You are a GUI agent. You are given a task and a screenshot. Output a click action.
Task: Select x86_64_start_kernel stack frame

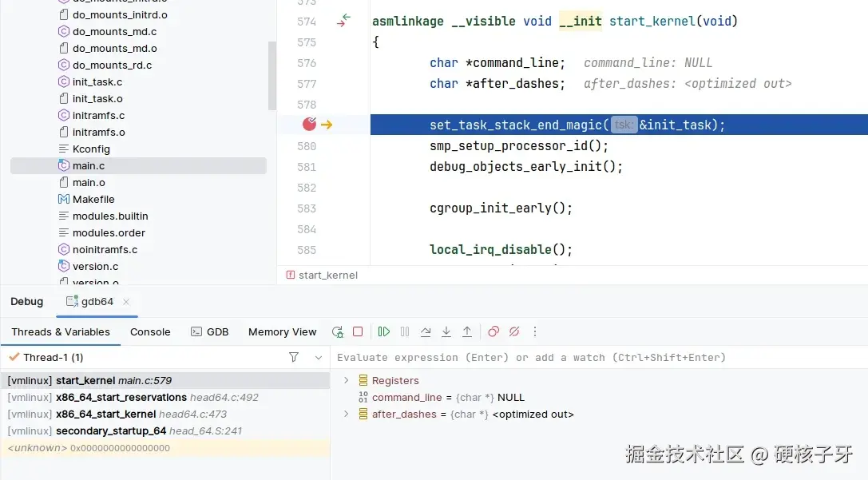coord(165,415)
